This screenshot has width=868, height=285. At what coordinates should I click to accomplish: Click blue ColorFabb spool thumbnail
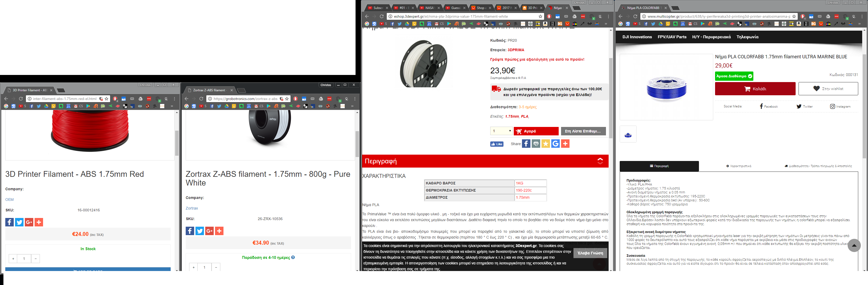coord(628,135)
